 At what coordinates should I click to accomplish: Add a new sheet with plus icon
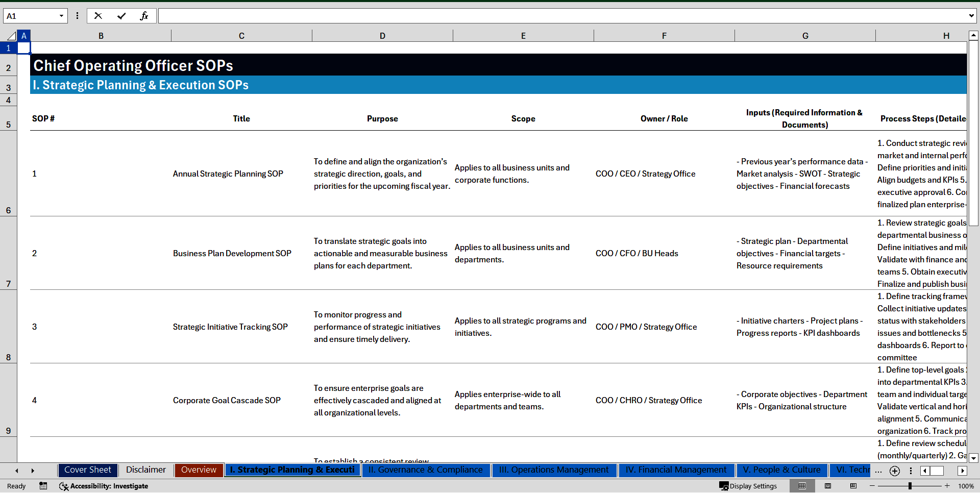tap(894, 471)
